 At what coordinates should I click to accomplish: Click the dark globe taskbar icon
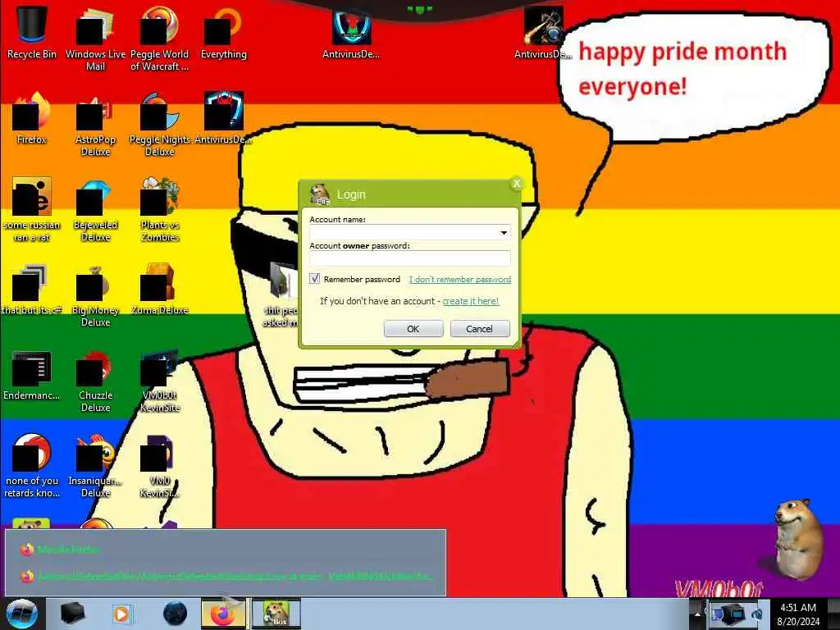click(176, 614)
